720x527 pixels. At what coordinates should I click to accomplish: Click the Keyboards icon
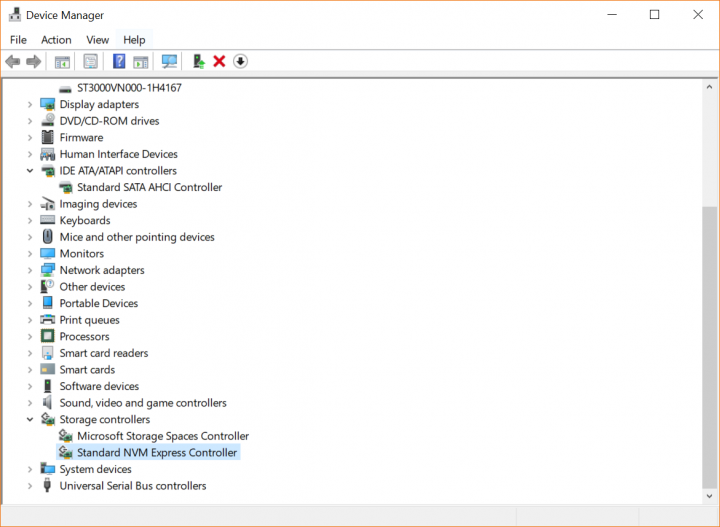47,220
